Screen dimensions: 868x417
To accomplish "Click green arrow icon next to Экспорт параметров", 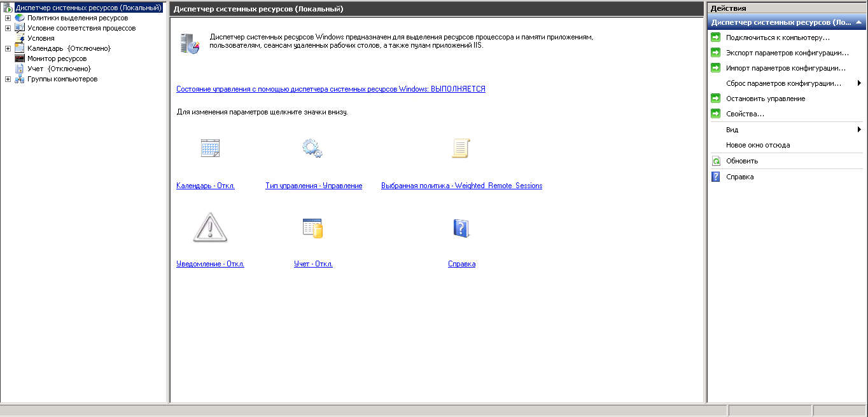I will 715,53.
